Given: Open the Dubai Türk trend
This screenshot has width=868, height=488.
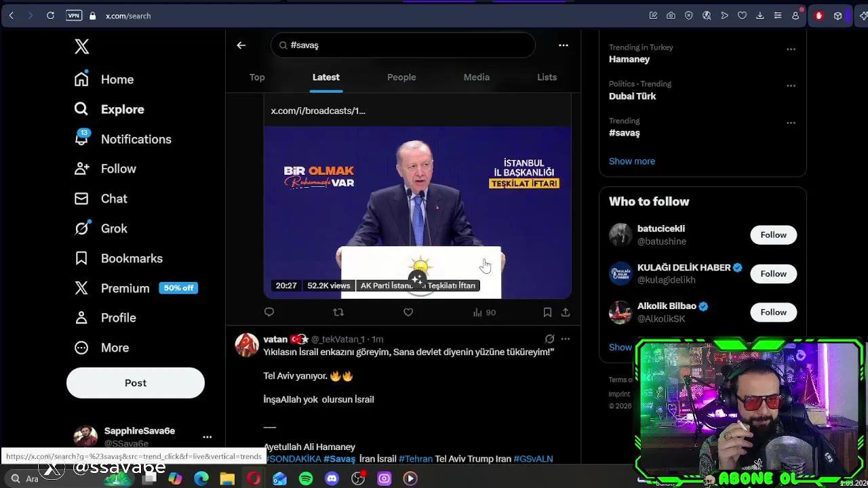Looking at the screenshot, I should [633, 96].
